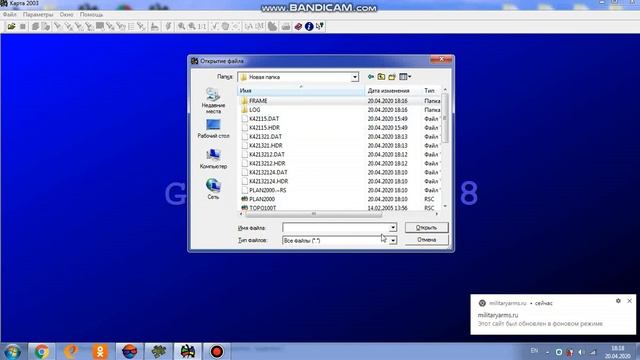
Task: Select file K4213212.HDR
Action: coord(267,164)
